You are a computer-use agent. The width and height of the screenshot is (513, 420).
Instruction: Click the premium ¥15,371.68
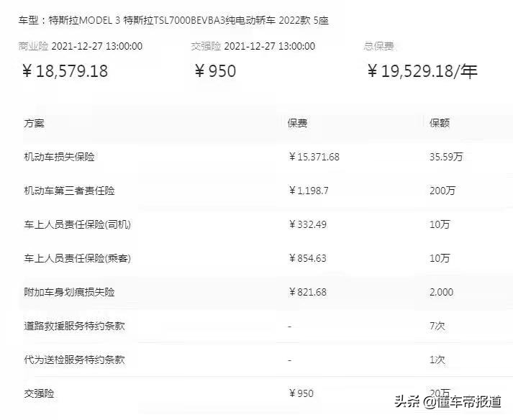tap(314, 157)
